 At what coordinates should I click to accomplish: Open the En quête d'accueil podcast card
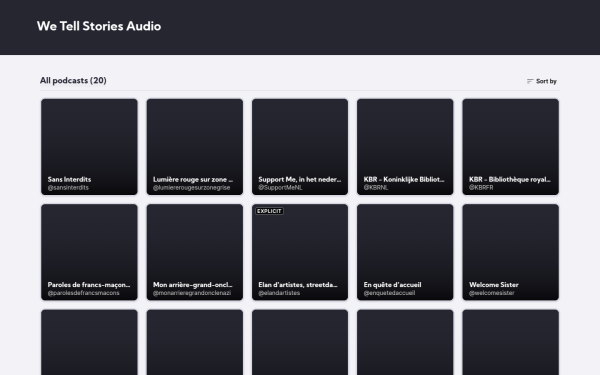pyautogui.click(x=405, y=252)
